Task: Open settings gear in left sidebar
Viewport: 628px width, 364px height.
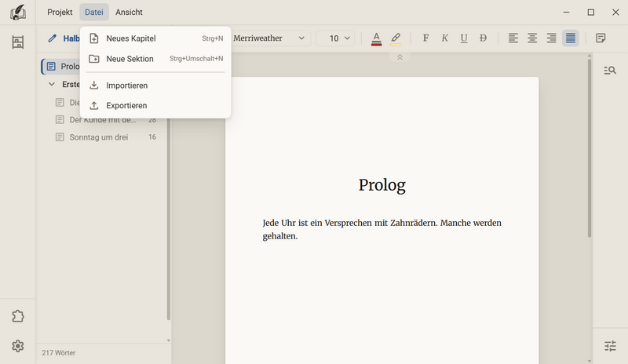Action: [17, 346]
